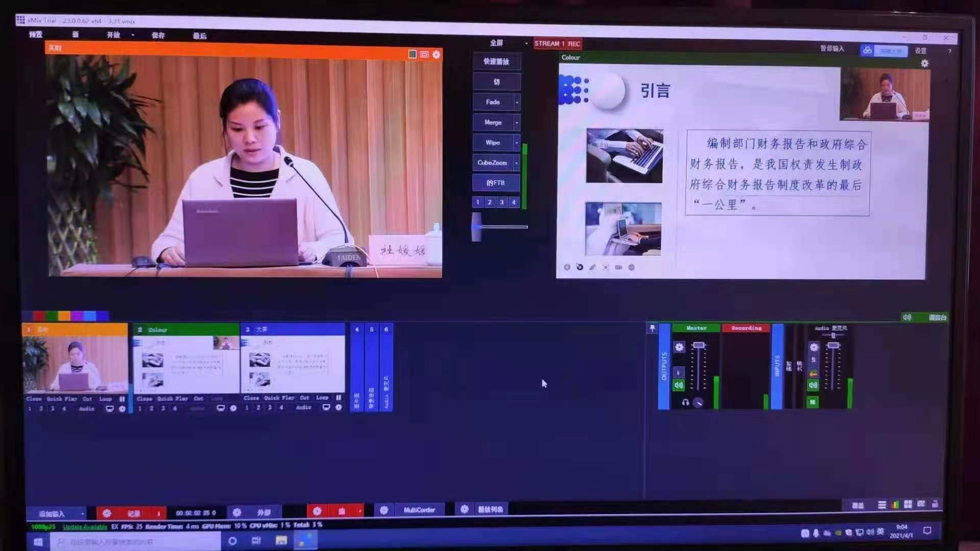Toggle overlay 3 in the transition panel

pyautogui.click(x=502, y=202)
